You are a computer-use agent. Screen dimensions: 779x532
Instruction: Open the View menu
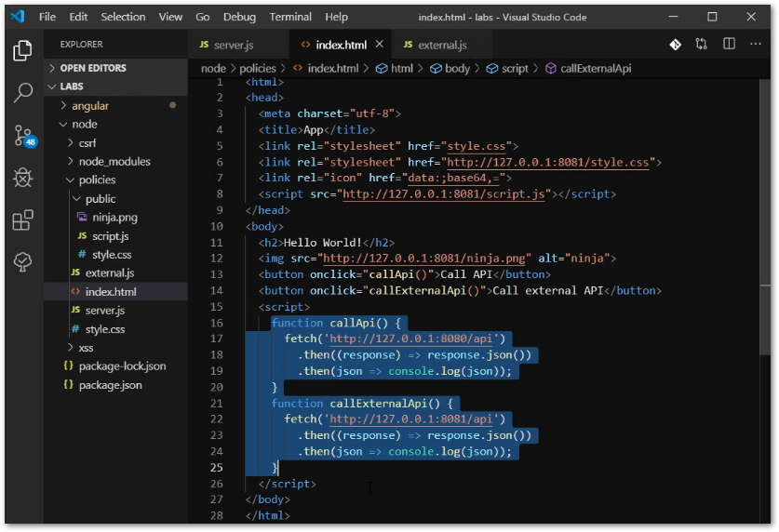170,17
